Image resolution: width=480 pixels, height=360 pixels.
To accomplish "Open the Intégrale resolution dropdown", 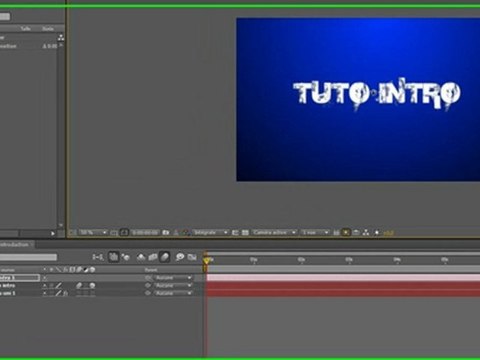I will pos(210,232).
